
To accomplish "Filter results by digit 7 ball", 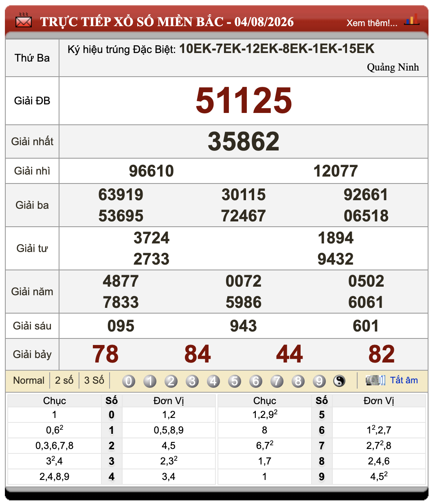I will click(x=277, y=381).
